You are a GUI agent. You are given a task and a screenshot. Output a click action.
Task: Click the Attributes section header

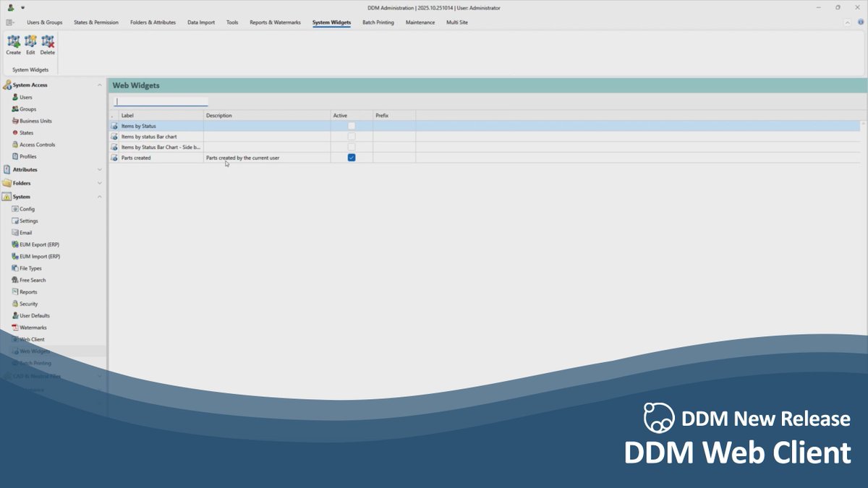coord(54,169)
